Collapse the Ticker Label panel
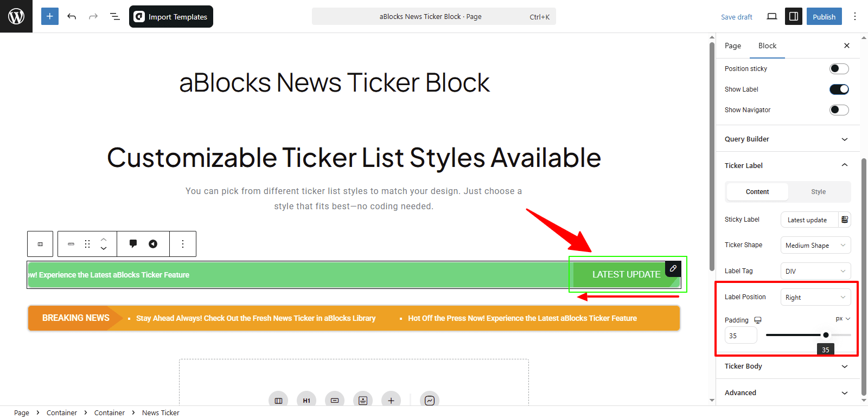The image size is (868, 419). click(787, 165)
